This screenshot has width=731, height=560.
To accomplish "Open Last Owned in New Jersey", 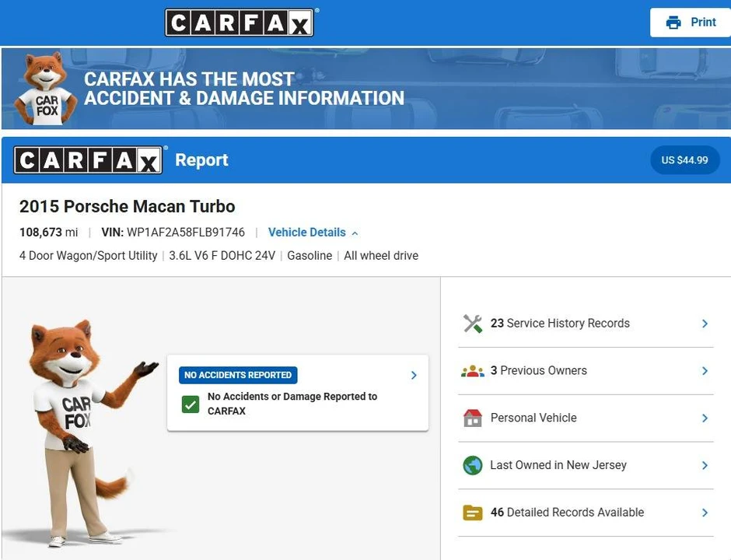I will coord(586,465).
